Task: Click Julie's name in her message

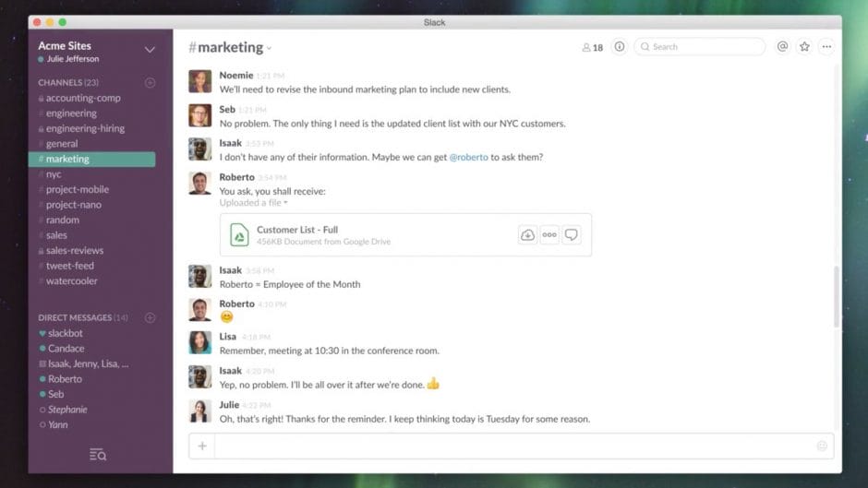Action: [229, 405]
